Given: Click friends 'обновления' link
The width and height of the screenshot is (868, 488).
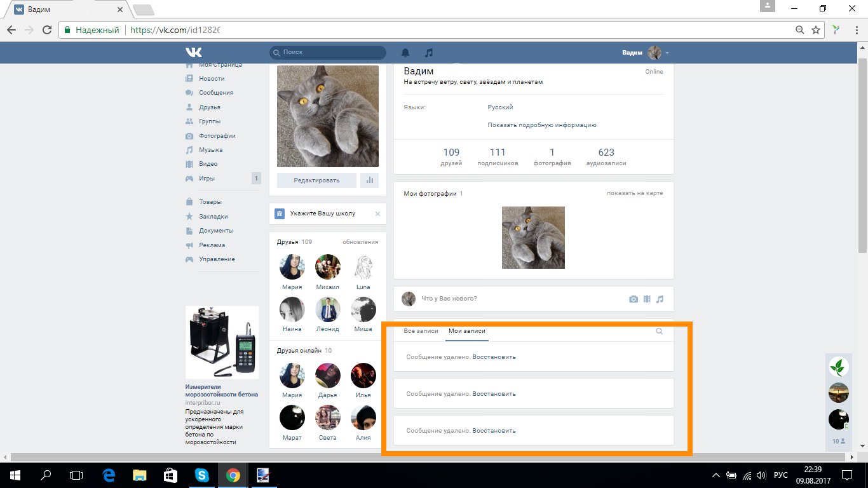Looking at the screenshot, I should pyautogui.click(x=360, y=242).
